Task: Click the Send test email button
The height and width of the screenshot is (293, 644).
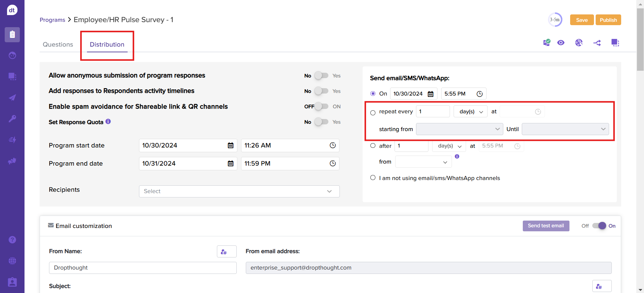Action: tap(546, 226)
